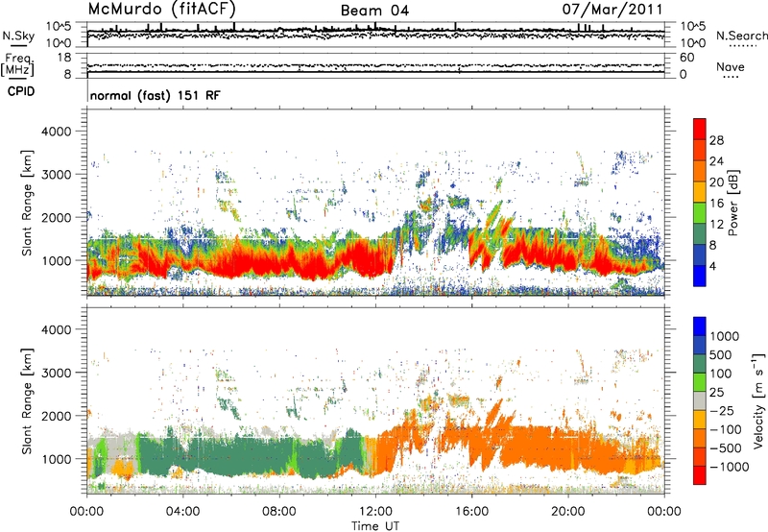The width and height of the screenshot is (768, 532).
Task: Click the '04:00' time tick label
Action: pos(182,512)
